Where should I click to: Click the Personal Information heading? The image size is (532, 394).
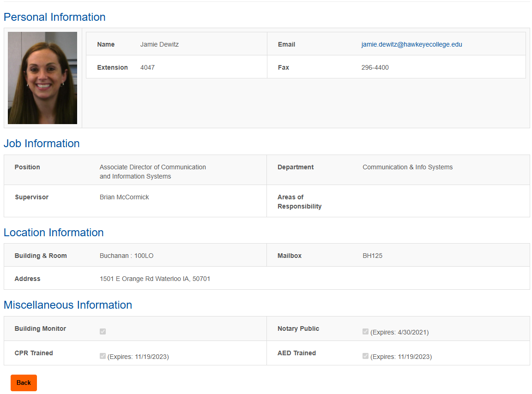[x=54, y=17]
